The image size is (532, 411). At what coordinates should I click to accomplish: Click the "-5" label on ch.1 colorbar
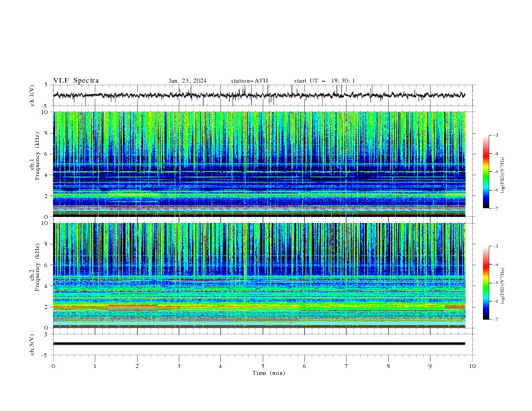coord(495,172)
